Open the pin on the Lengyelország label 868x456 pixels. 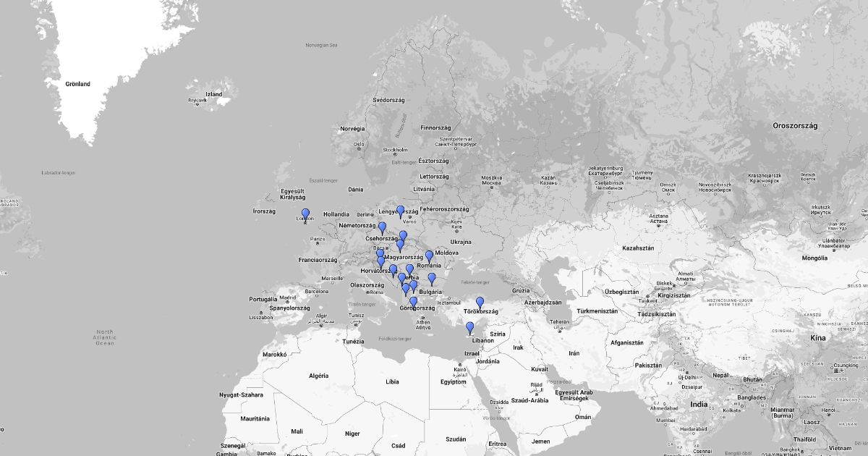coord(400,211)
